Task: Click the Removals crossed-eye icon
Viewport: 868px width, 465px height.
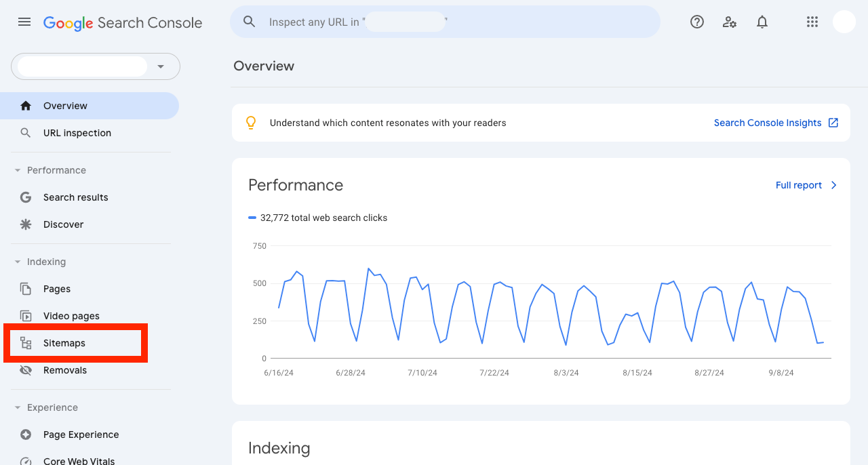Action: (26, 370)
